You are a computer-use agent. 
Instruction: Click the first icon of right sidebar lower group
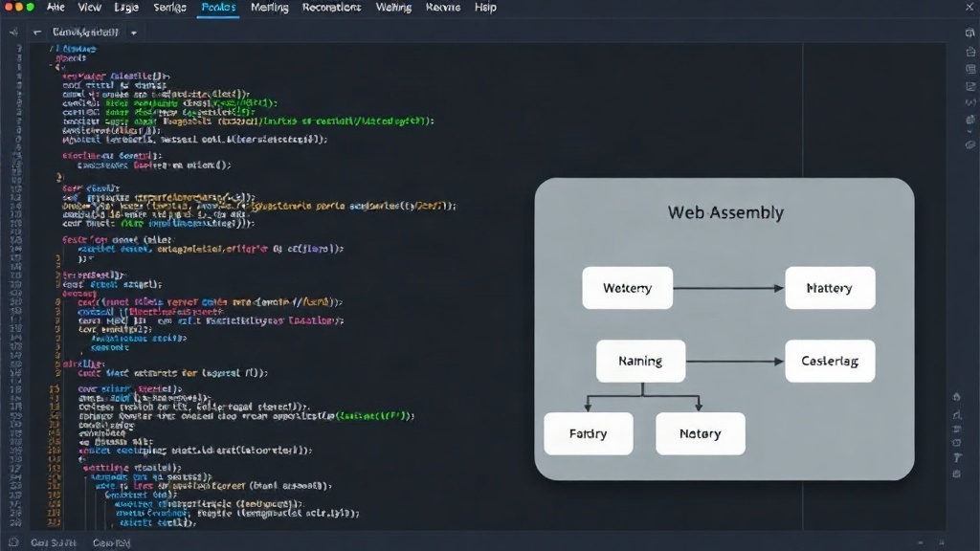956,397
